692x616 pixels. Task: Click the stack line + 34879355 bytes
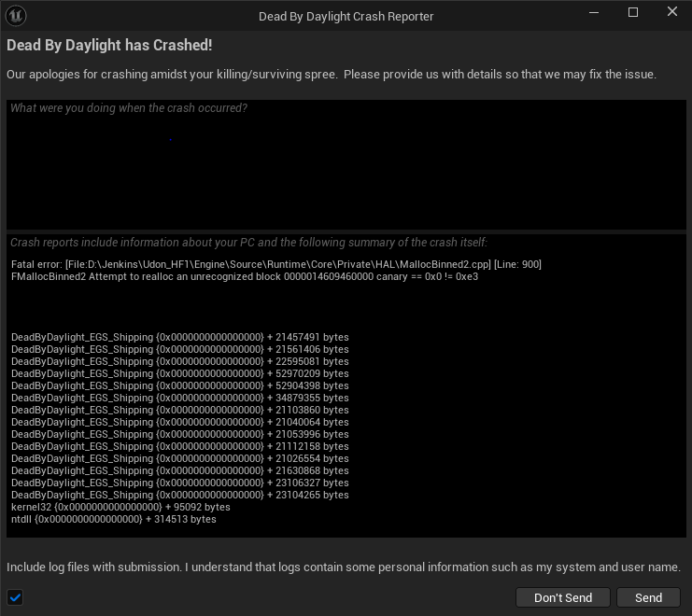179,398
